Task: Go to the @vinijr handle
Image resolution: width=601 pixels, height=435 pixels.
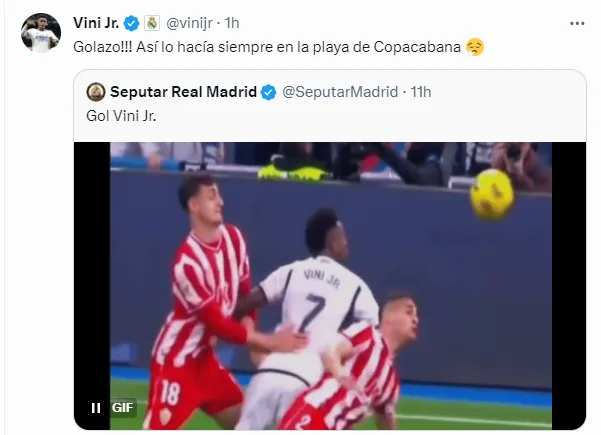Action: click(189, 23)
